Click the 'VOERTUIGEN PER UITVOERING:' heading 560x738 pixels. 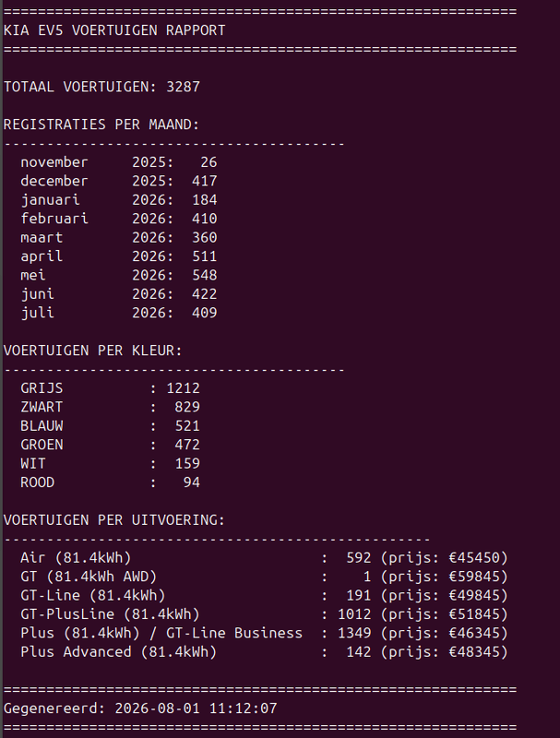114,520
